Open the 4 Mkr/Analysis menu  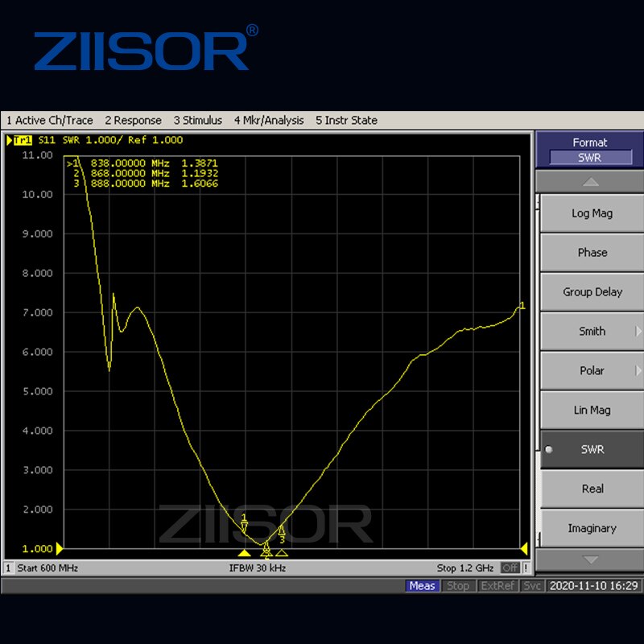tap(269, 120)
